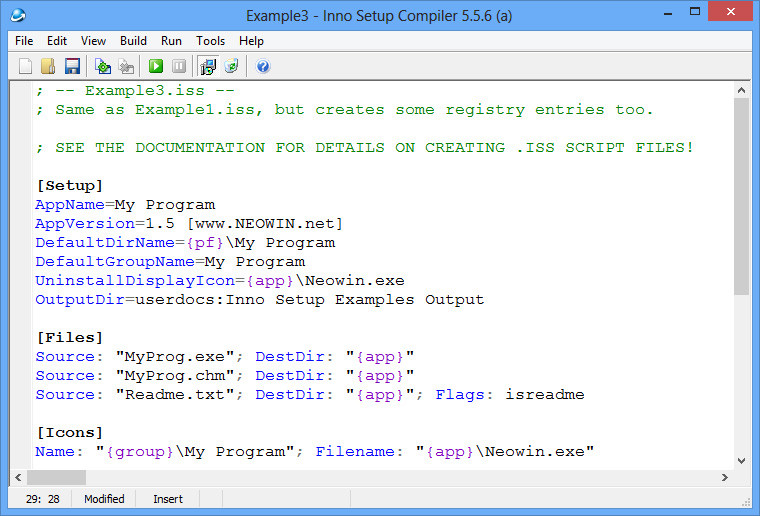Click the [Icons] section header
The image size is (760, 516).
point(70,432)
